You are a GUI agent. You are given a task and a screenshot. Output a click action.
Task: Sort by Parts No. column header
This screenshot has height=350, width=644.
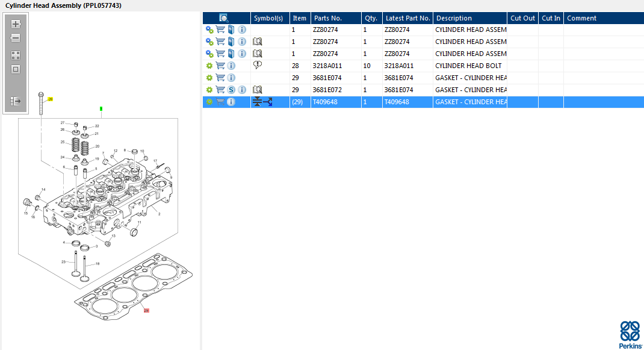(336, 18)
